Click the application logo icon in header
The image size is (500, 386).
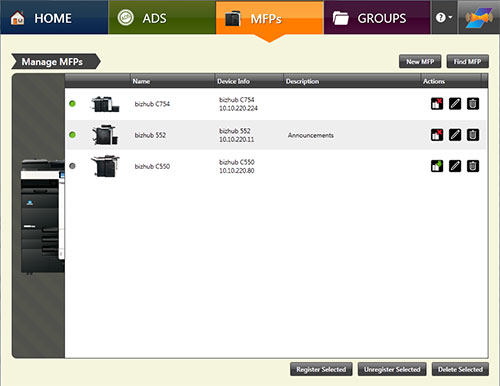(479, 17)
